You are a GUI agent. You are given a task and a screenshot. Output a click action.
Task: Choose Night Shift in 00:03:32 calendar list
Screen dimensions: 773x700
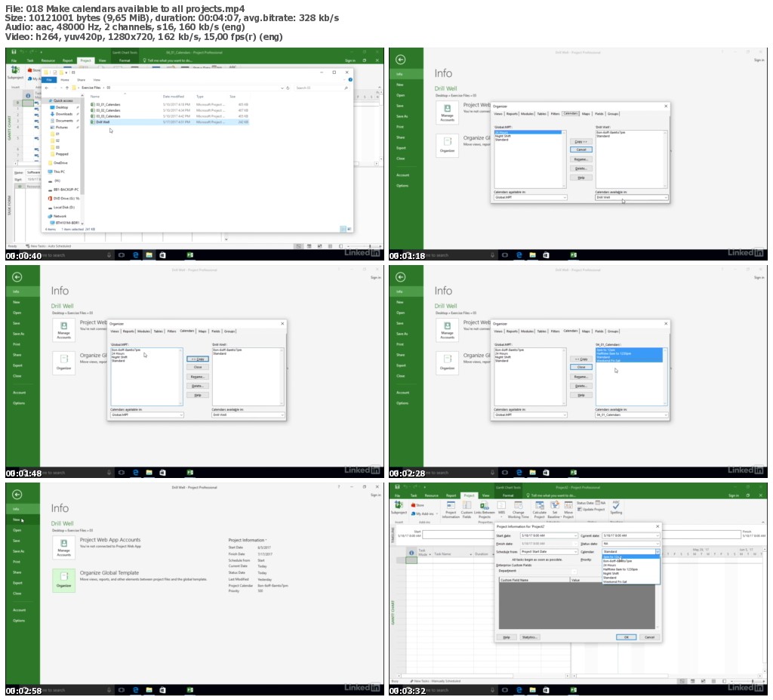[630, 574]
